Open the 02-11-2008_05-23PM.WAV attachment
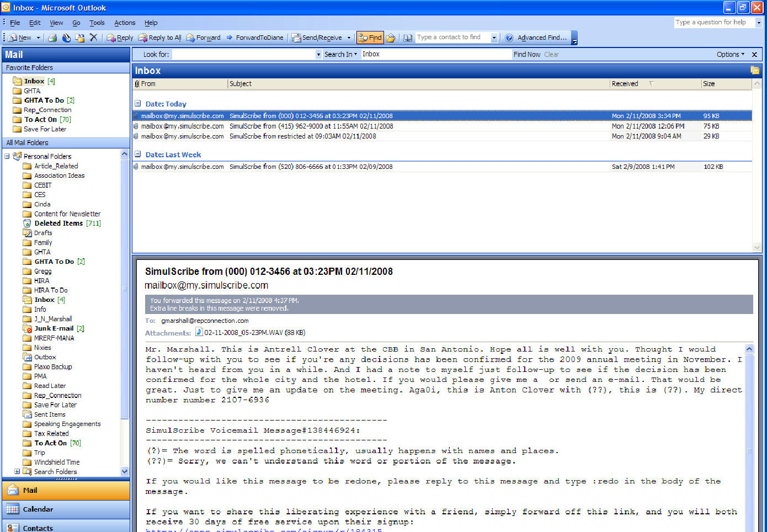767x532 pixels. pos(251,333)
